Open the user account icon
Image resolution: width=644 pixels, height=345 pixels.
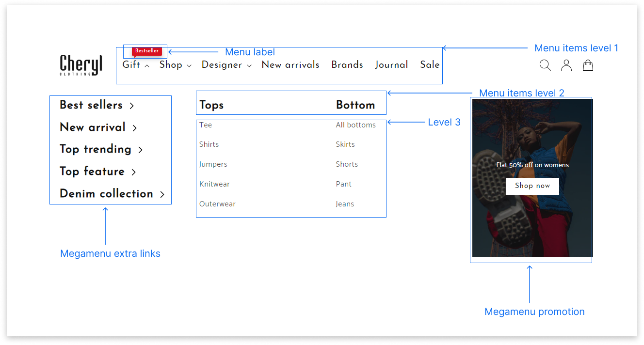pyautogui.click(x=566, y=65)
